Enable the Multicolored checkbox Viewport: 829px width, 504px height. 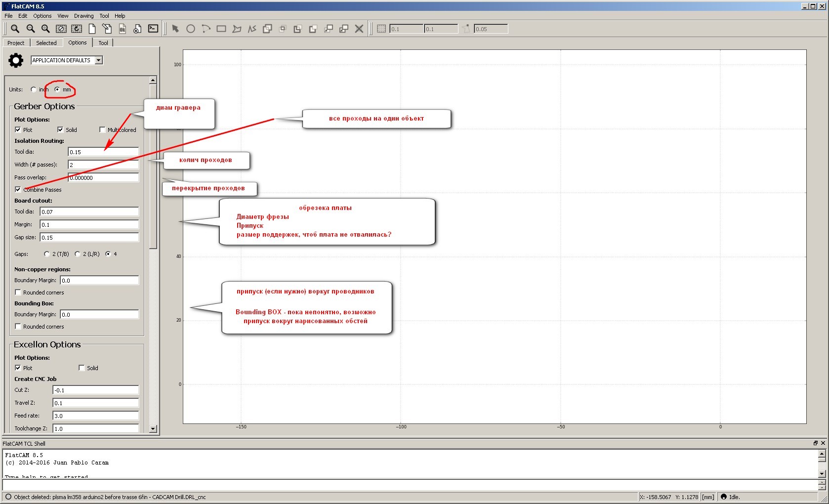coord(102,129)
